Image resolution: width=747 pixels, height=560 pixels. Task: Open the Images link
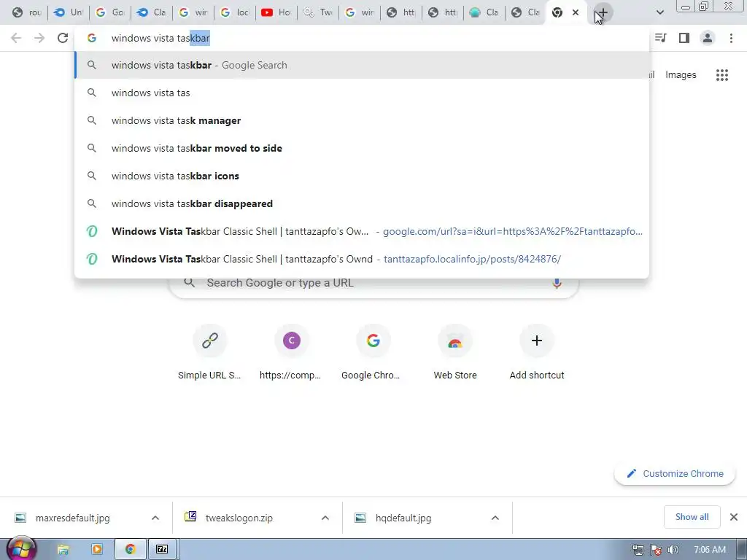[x=681, y=75]
